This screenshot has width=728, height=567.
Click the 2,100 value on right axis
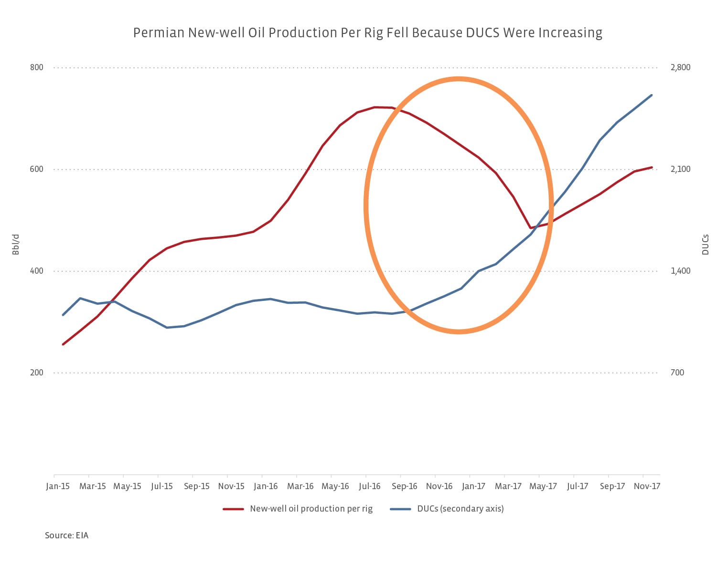click(680, 169)
